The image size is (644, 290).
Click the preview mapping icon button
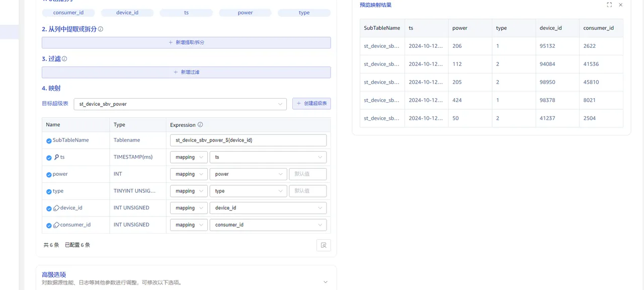(324, 245)
